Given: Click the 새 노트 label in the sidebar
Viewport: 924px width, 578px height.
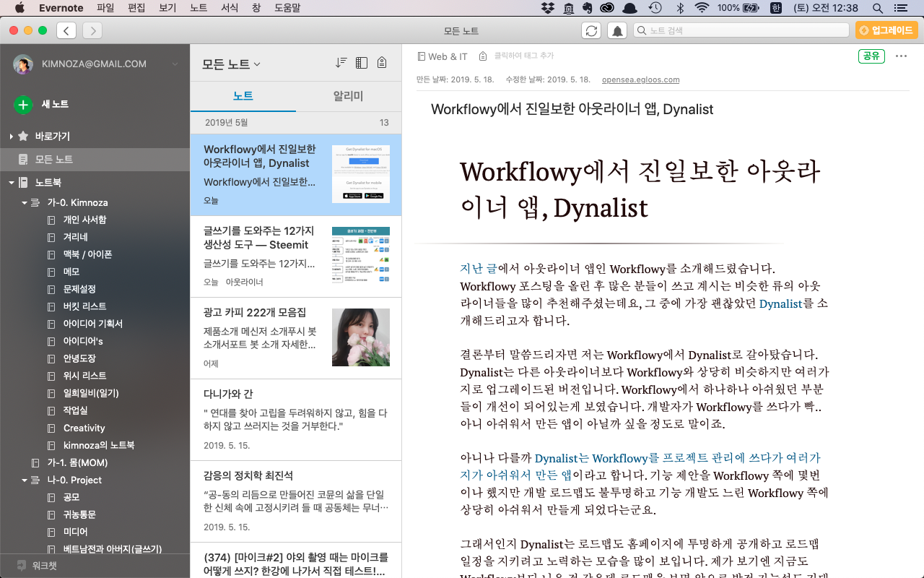Looking at the screenshot, I should 55,105.
